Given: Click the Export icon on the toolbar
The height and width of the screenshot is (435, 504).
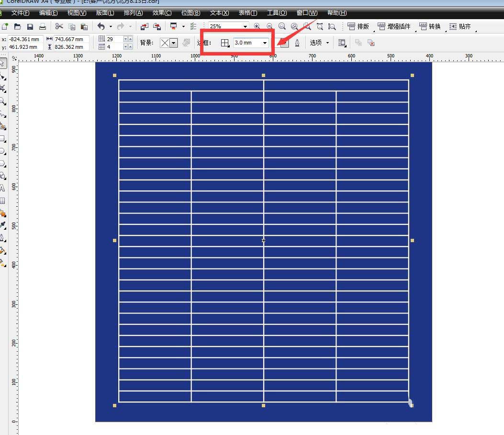Looking at the screenshot, I should click(157, 26).
